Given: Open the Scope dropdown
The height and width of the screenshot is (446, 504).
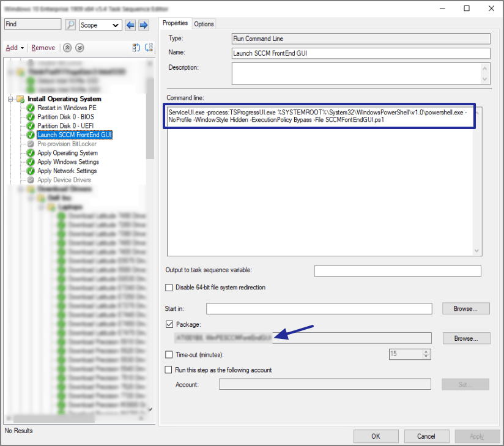Looking at the screenshot, I should click(114, 25).
